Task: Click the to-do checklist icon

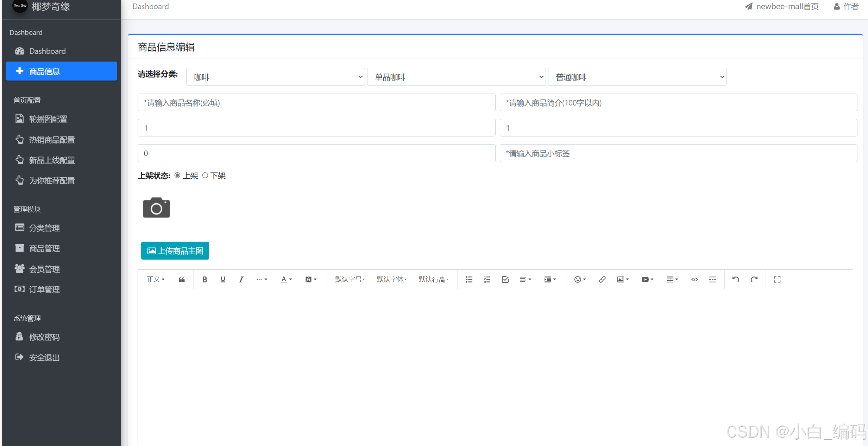Action: pos(505,279)
